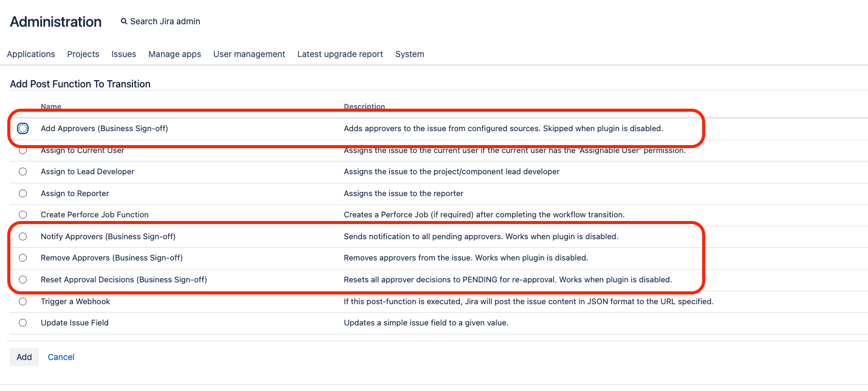Open the Applications admin menu
Viewport: 868px width, 391px height.
(x=30, y=54)
